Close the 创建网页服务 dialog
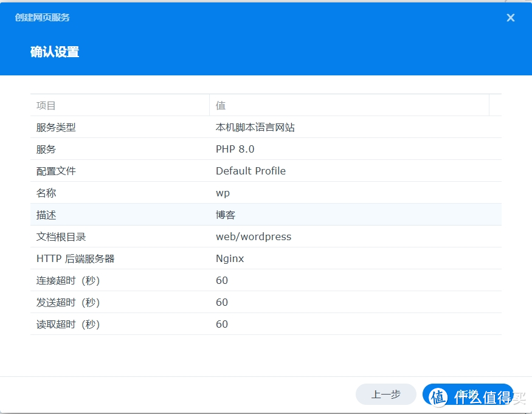Screen dimensions: 532x414 pyautogui.click(x=510, y=18)
